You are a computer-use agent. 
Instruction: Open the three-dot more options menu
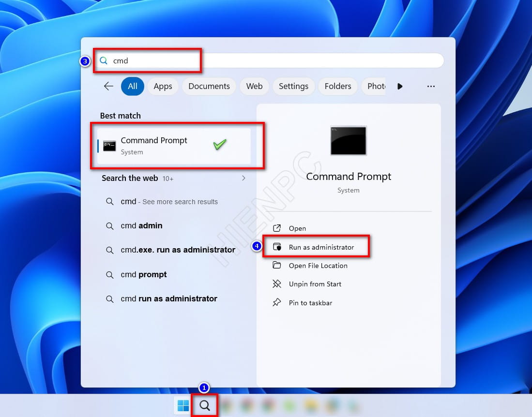coord(431,87)
